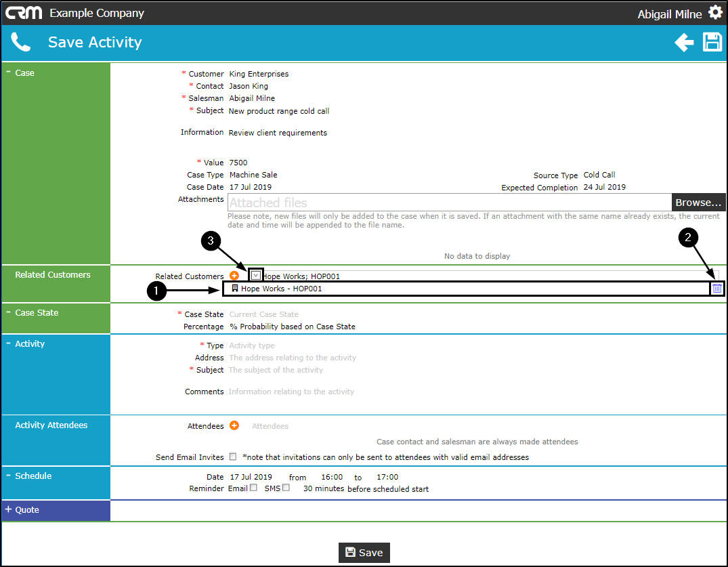728x567 pixels.
Task: Collapse the Schedule section
Action: tap(8, 476)
